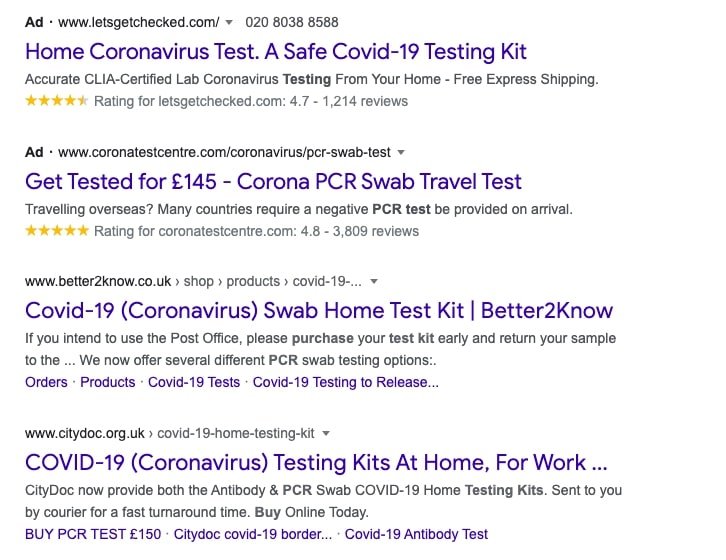Open 'Get Tested for £145' PCR Swab ad
726x560 pixels.
[273, 181]
